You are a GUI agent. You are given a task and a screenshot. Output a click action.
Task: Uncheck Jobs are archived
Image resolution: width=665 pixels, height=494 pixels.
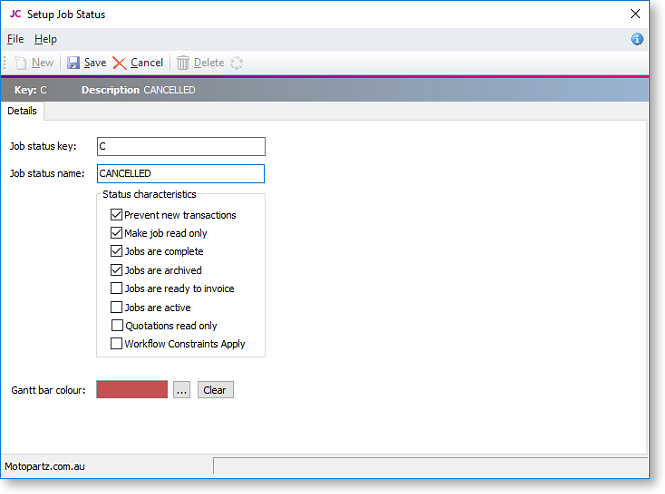(x=116, y=270)
